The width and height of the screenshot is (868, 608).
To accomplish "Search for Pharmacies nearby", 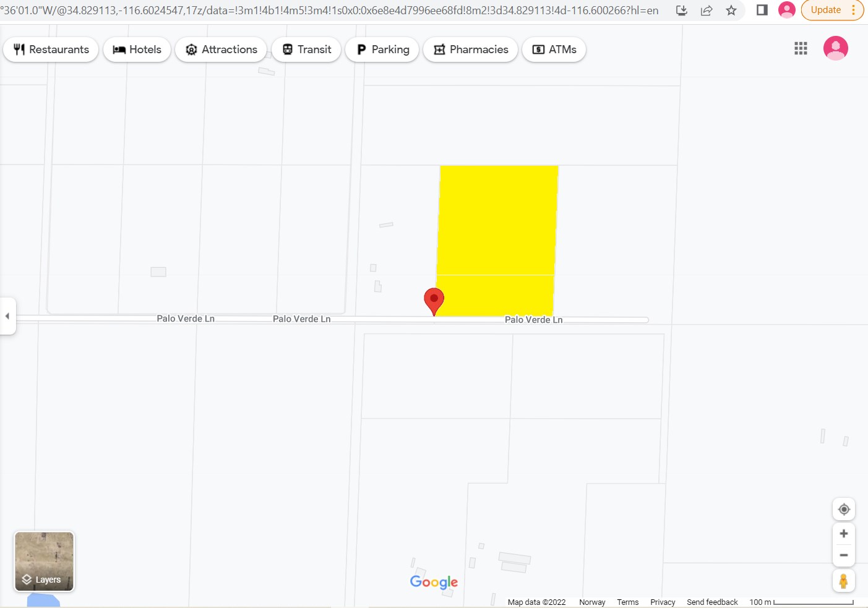I will click(x=470, y=49).
